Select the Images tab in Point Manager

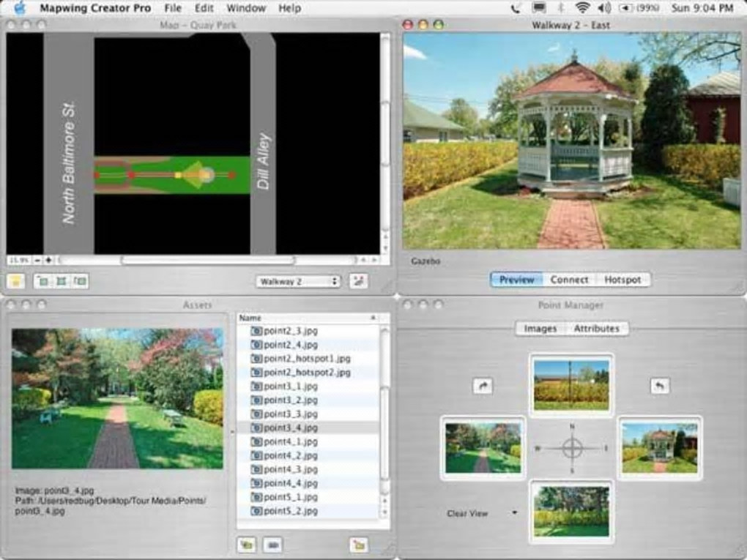pyautogui.click(x=540, y=329)
